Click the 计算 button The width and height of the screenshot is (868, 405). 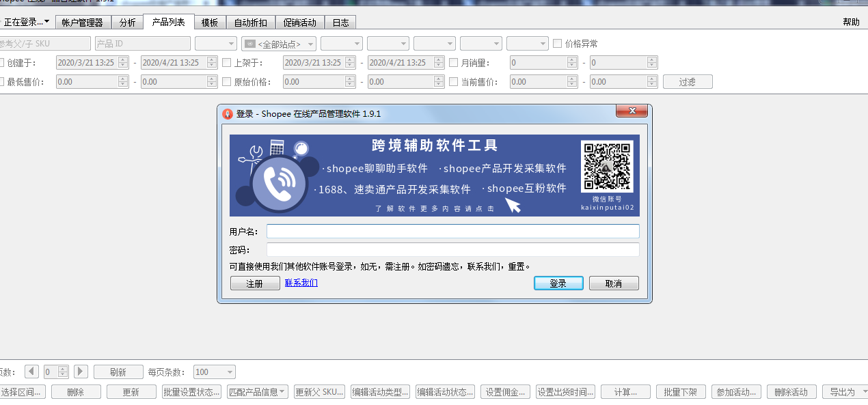point(626,392)
